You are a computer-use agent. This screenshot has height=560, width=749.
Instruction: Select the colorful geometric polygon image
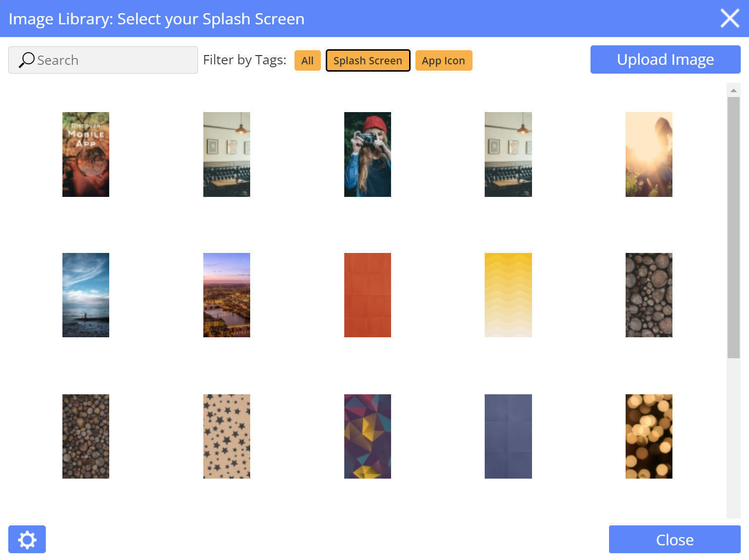(x=367, y=436)
